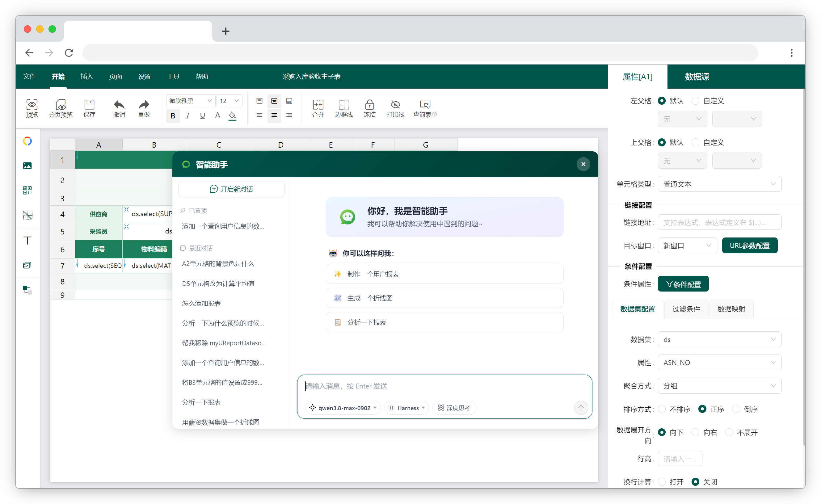Click the 条件配置 button
The width and height of the screenshot is (821, 504).
coord(683,284)
